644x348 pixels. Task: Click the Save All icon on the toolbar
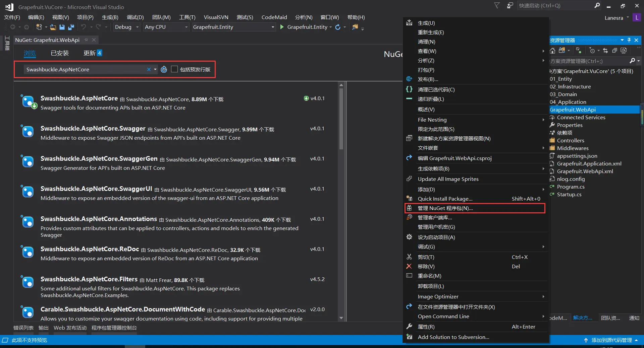(x=71, y=27)
